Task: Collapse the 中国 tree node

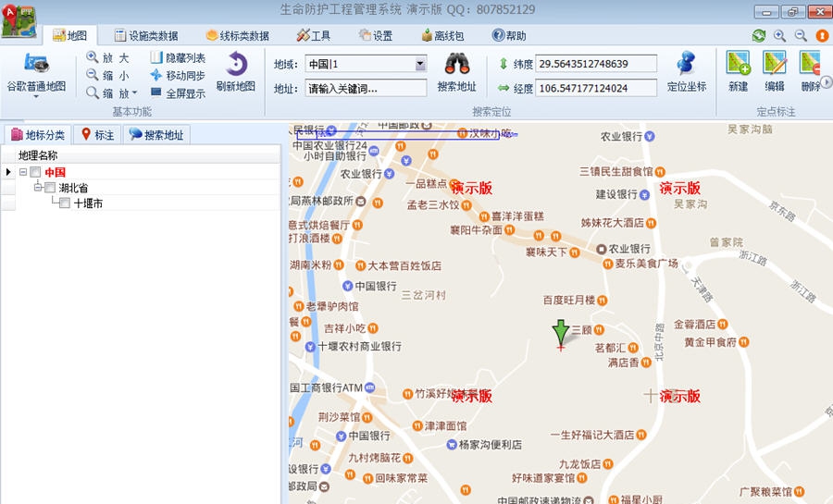Action: [23, 172]
